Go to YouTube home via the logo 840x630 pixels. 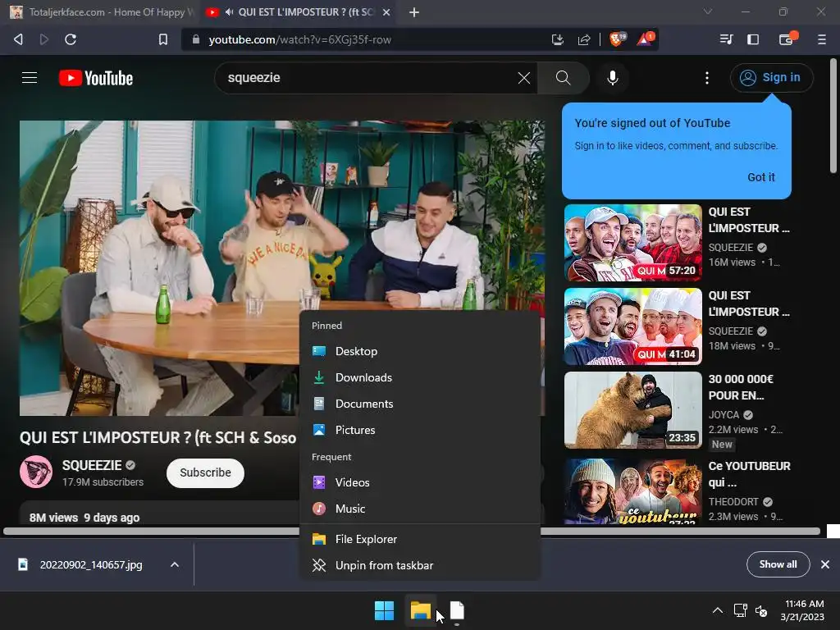[96, 78]
